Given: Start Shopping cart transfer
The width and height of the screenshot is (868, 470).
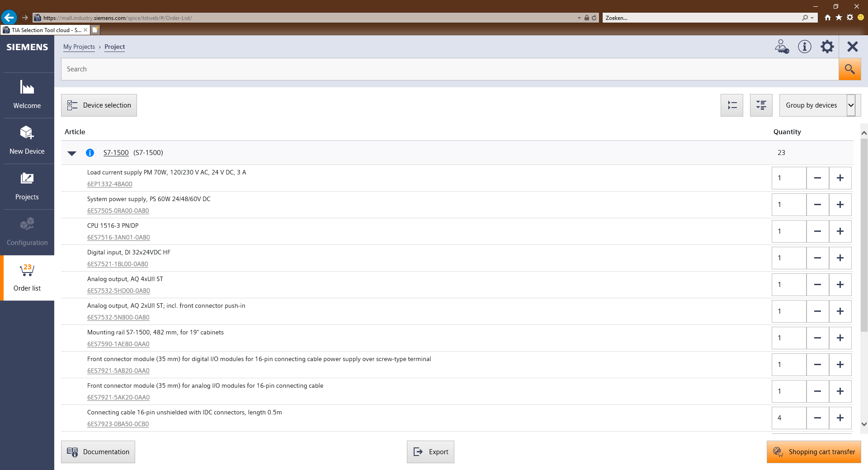Looking at the screenshot, I should (x=814, y=452).
